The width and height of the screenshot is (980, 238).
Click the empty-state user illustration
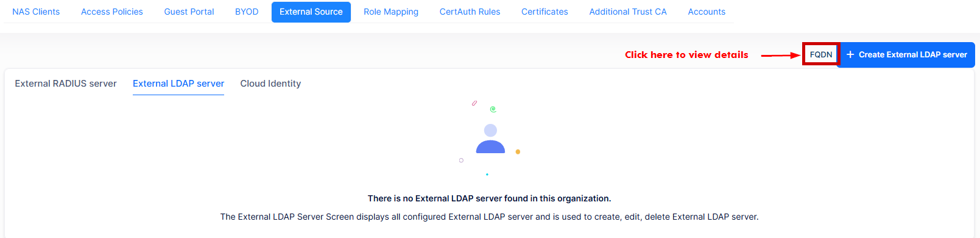490,139
